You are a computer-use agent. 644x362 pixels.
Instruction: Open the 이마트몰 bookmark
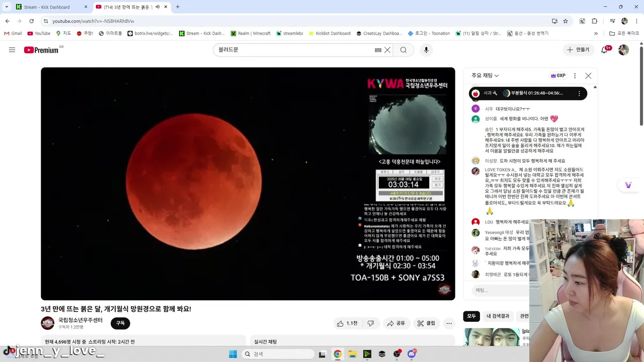pyautogui.click(x=110, y=34)
